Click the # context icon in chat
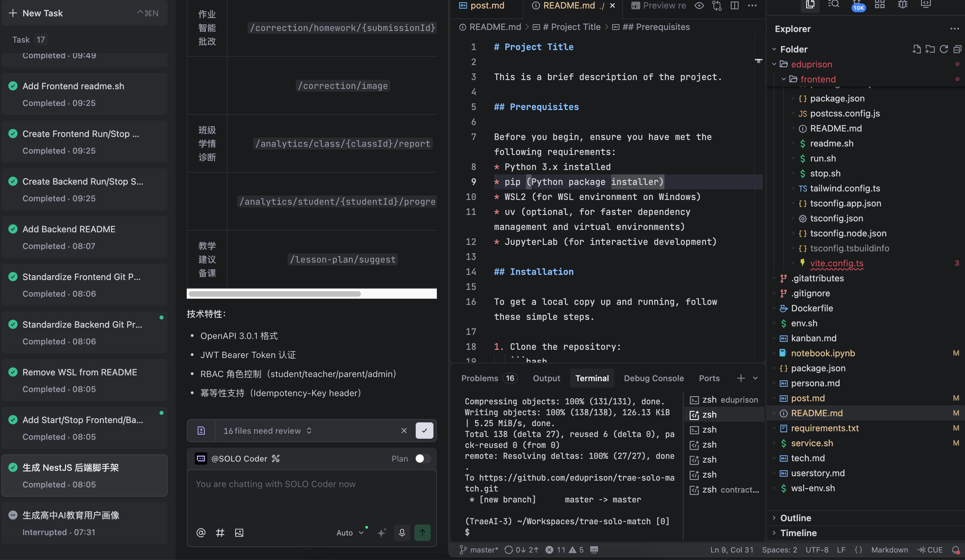Image resolution: width=965 pixels, height=560 pixels. point(220,532)
